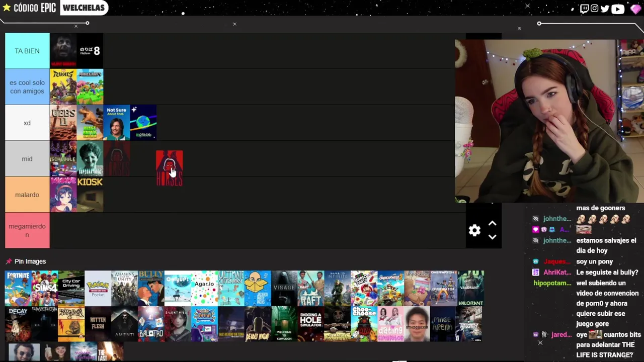
Task: Click the xd tier label
Action: tap(27, 123)
